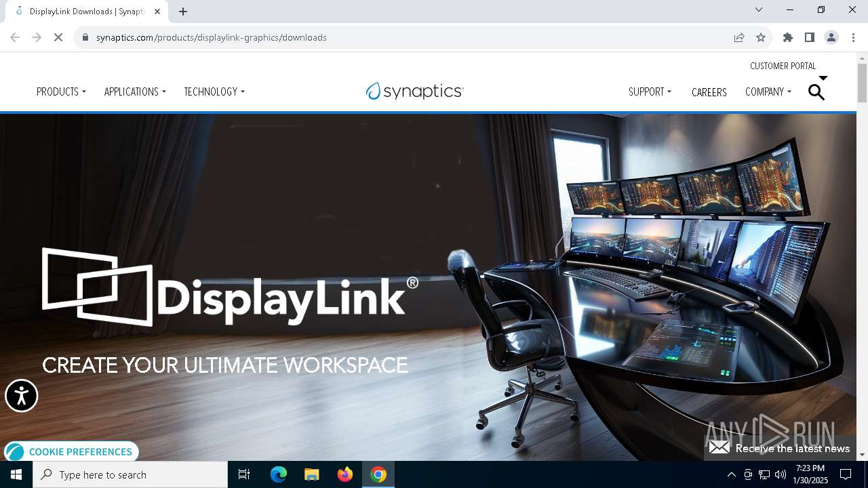Screen dimensions: 868x488
Task: Open Chrome extensions puzzle icon
Action: (788, 37)
